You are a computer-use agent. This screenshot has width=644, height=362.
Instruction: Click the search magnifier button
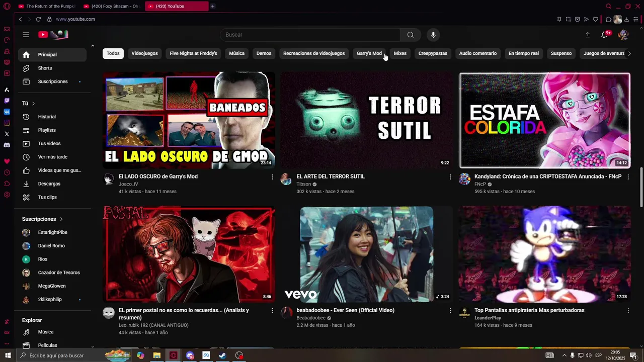[411, 35]
